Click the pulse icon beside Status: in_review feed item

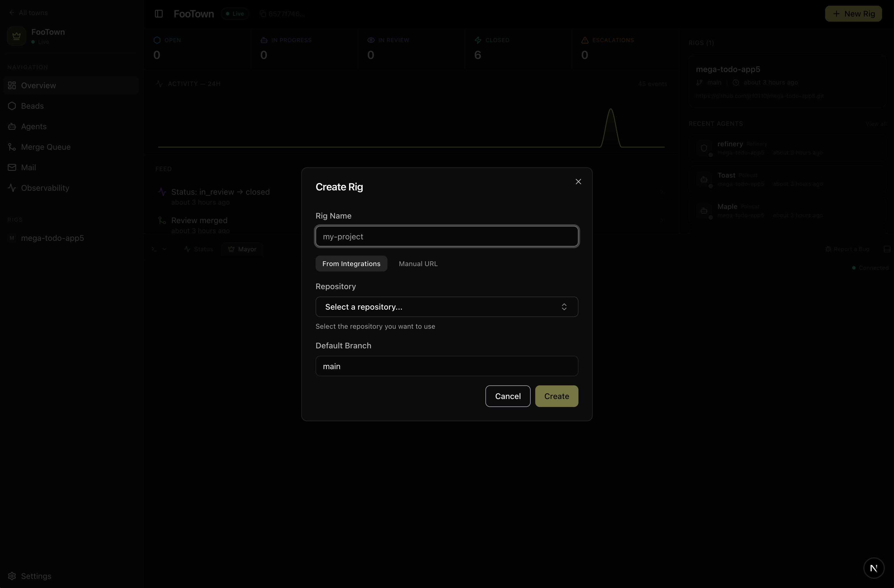(x=162, y=192)
